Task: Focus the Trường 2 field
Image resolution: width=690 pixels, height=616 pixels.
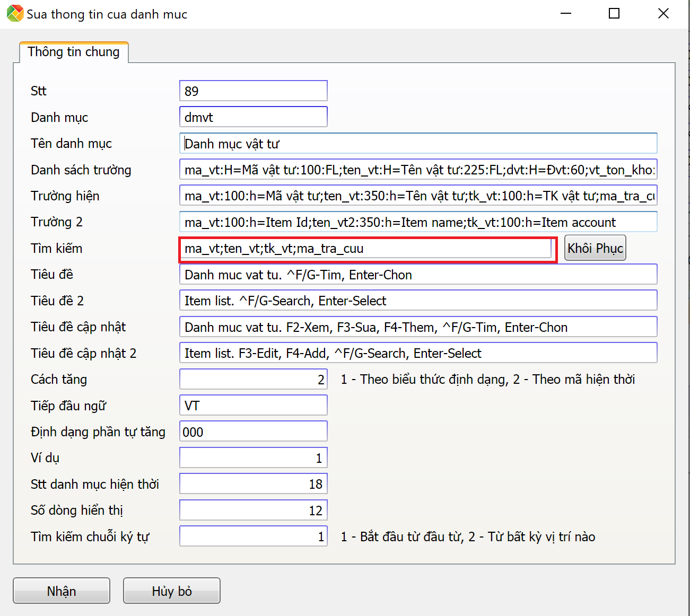Action: (418, 222)
